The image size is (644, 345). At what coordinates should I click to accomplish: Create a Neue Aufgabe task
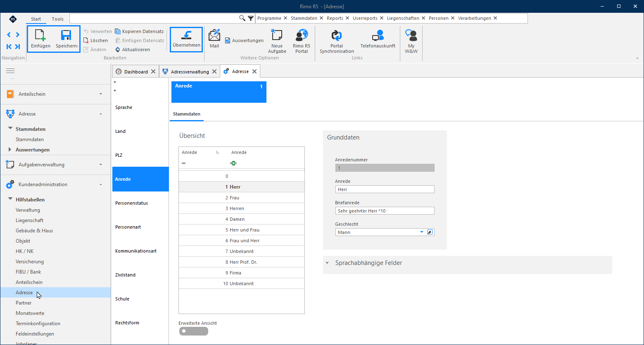tap(277, 35)
